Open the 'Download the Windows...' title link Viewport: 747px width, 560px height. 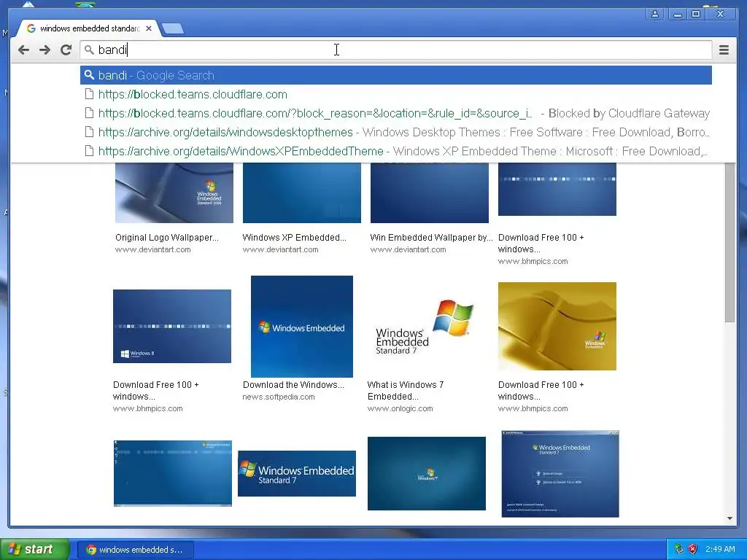click(293, 385)
